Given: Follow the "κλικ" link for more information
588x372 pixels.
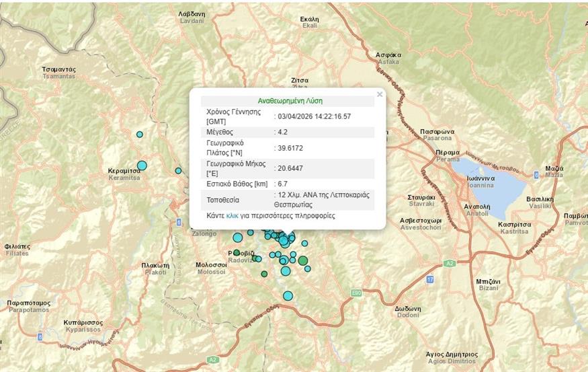Looking at the screenshot, I should pyautogui.click(x=233, y=216).
